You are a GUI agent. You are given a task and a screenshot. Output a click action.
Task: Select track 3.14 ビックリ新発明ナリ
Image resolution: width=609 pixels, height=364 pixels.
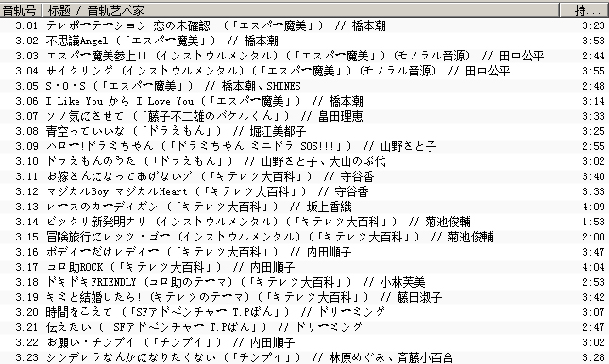(x=304, y=222)
